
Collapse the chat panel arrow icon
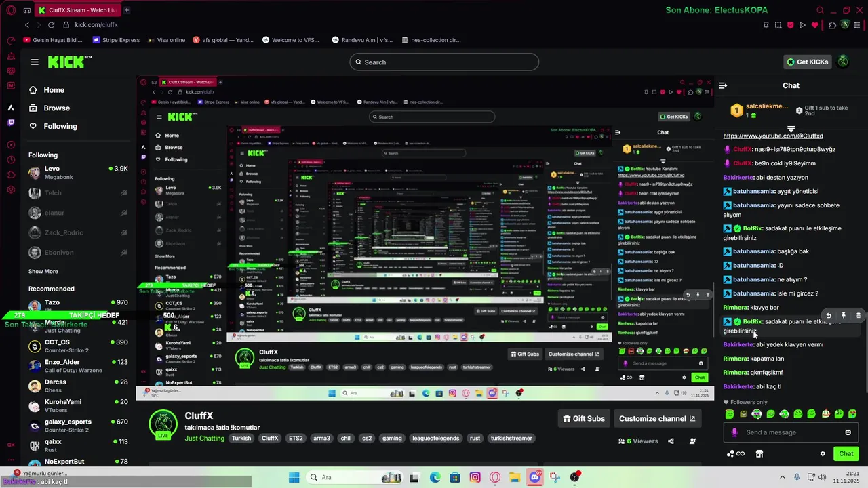coord(723,85)
